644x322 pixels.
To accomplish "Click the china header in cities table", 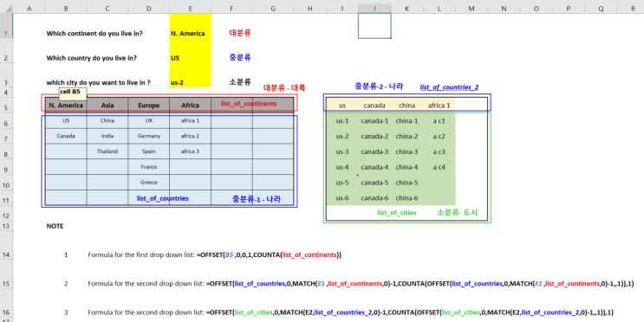I will click(407, 106).
